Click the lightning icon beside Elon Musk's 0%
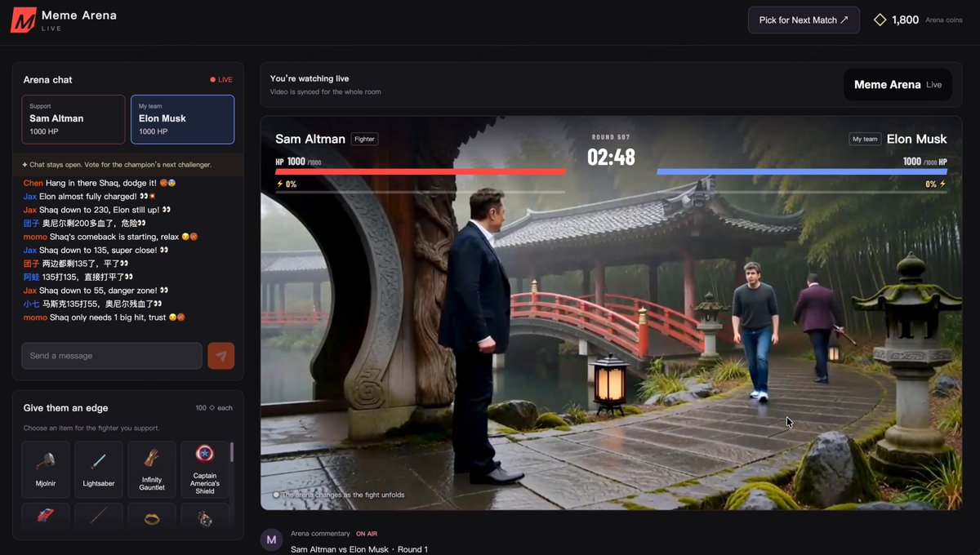Viewport: 980px width, 555px height. tap(942, 184)
